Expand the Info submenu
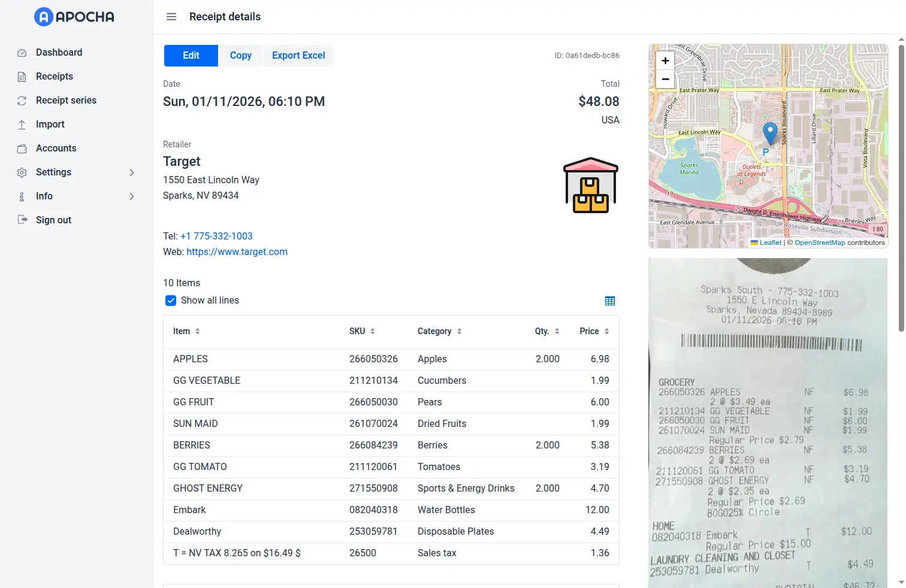 132,196
